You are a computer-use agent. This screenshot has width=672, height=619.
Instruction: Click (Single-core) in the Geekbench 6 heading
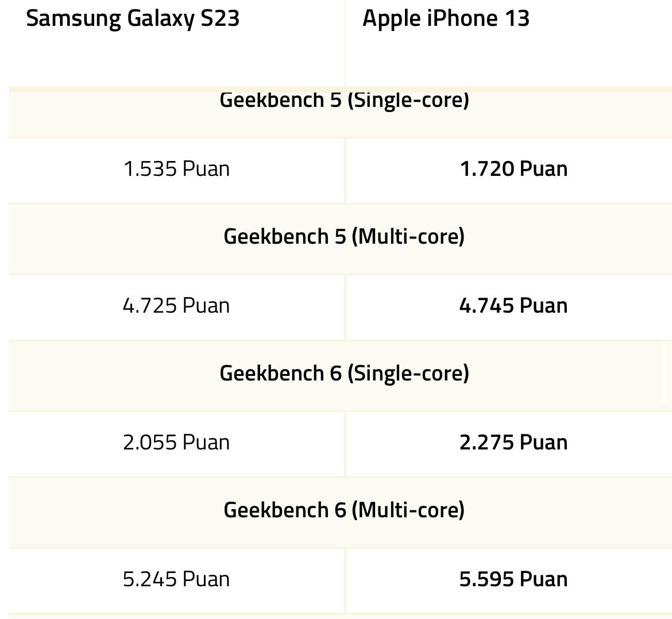pos(408,373)
